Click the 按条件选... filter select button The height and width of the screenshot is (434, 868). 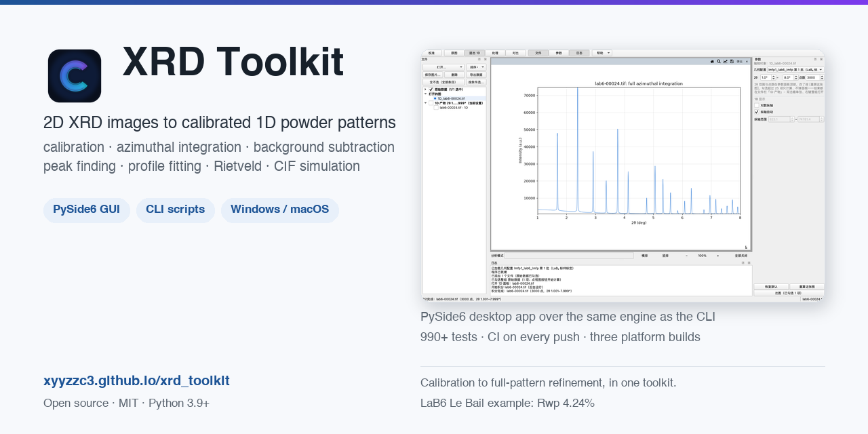(x=476, y=82)
